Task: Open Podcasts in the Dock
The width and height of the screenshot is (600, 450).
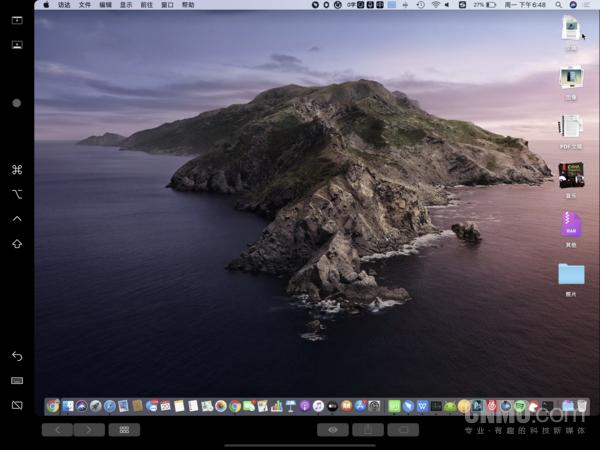Action: click(x=305, y=406)
